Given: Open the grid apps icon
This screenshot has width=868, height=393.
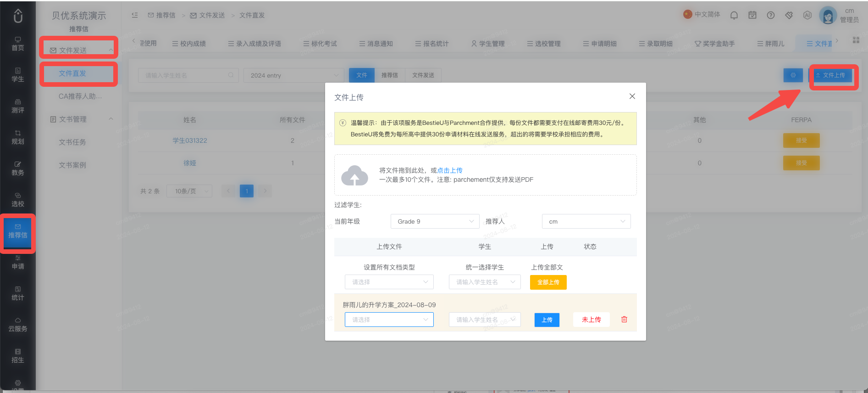Looking at the screenshot, I should tap(856, 40).
